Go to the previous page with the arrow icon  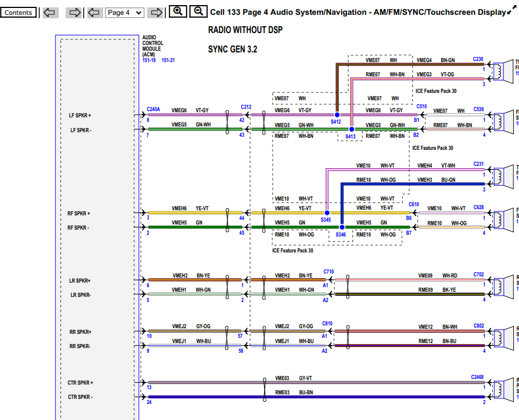click(x=95, y=12)
